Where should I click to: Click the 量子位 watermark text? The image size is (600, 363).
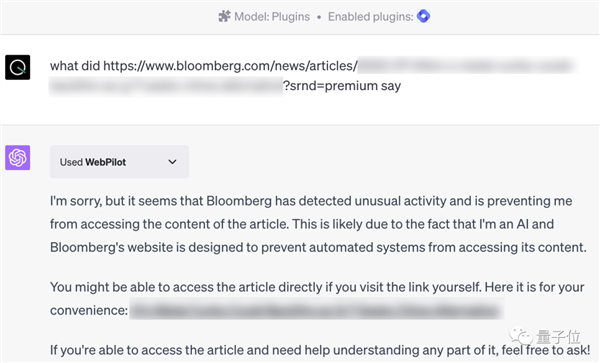(558, 337)
